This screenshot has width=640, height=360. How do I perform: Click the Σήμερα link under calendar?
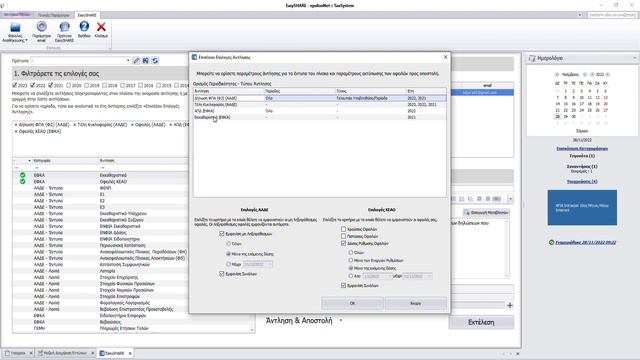pos(582,131)
